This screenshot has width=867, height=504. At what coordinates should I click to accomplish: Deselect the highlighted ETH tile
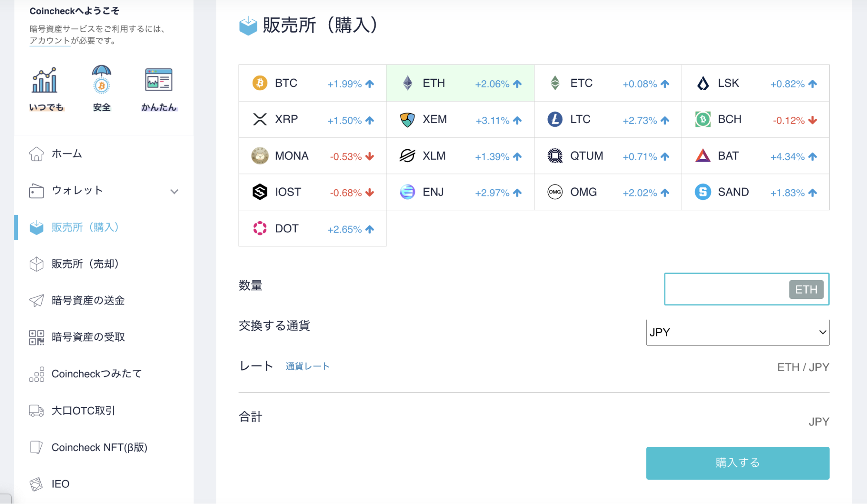coord(460,83)
